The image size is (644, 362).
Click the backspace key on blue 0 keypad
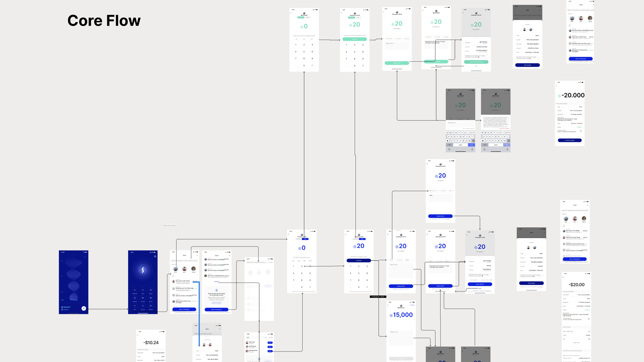pyautogui.click(x=310, y=287)
